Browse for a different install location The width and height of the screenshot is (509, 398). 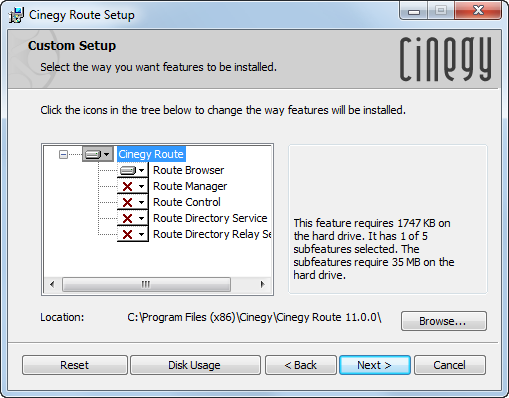[444, 321]
